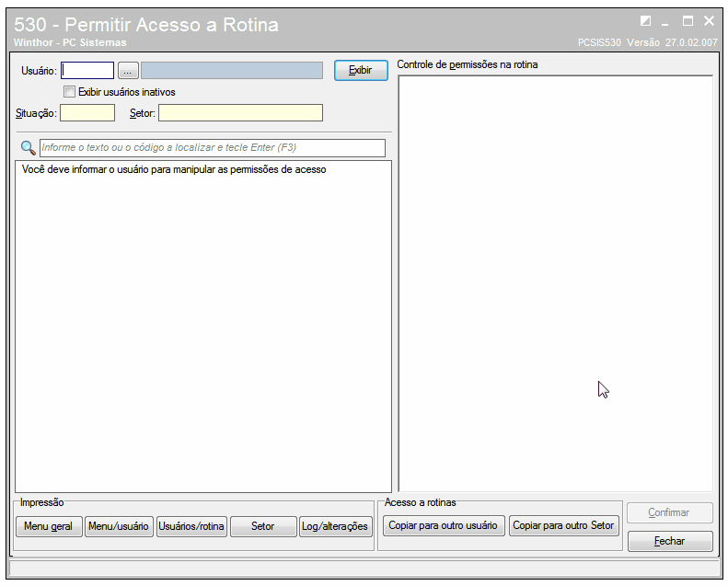Click the Winthor - PC Sistemas subtitle
The image size is (728, 586).
[70, 42]
